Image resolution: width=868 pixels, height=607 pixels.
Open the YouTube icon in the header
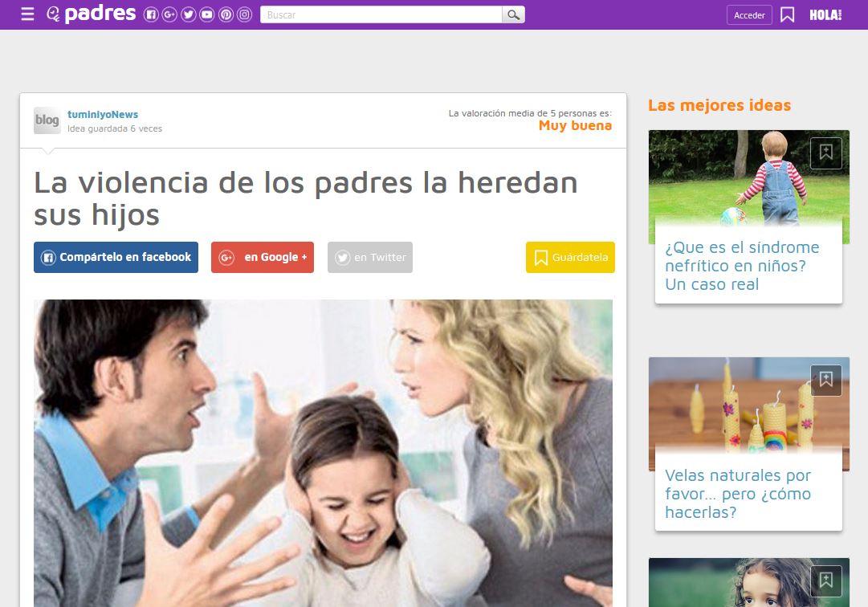click(x=207, y=14)
